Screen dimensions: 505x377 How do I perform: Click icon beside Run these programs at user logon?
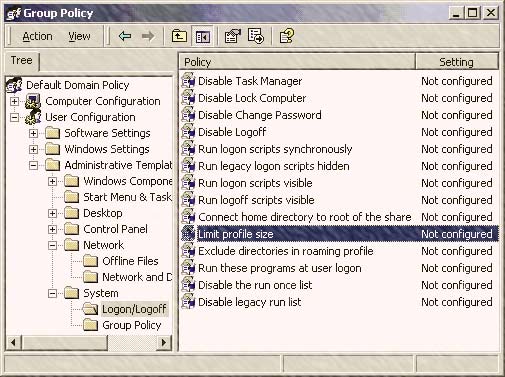pos(188,268)
